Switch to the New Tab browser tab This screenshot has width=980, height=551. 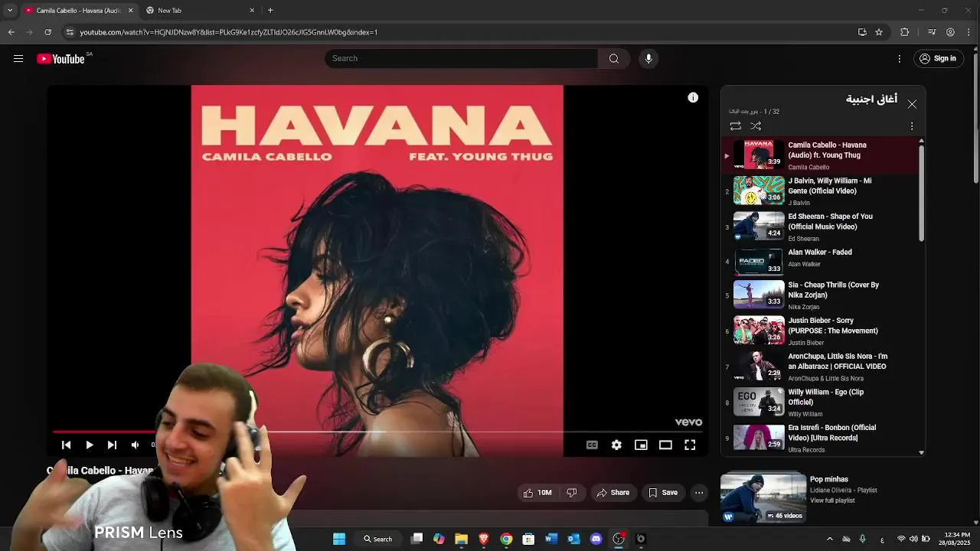tap(199, 11)
